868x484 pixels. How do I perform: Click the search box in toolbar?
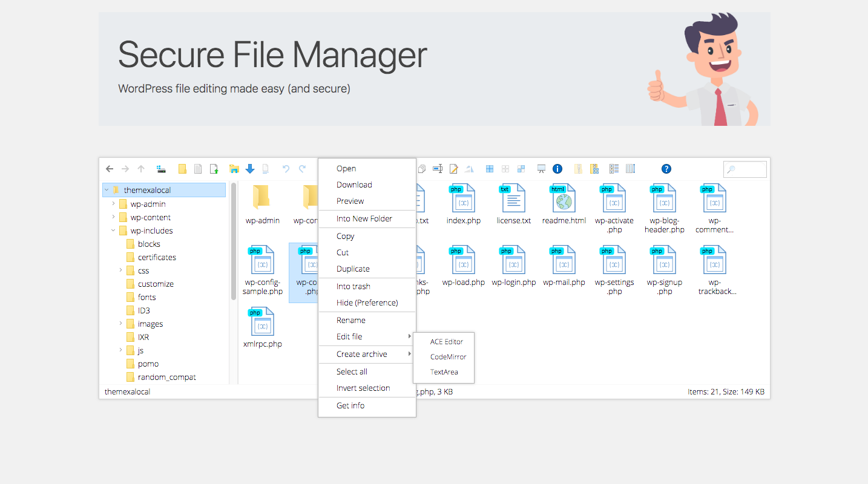[745, 169]
